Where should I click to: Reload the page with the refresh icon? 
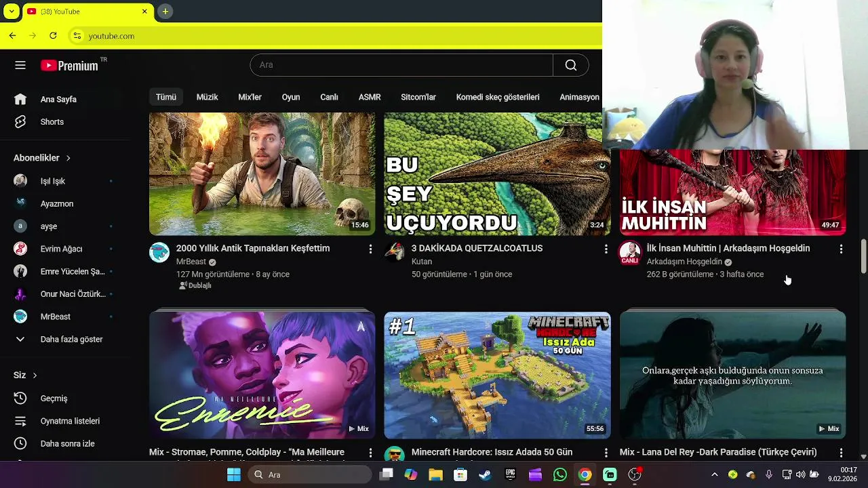(x=53, y=35)
